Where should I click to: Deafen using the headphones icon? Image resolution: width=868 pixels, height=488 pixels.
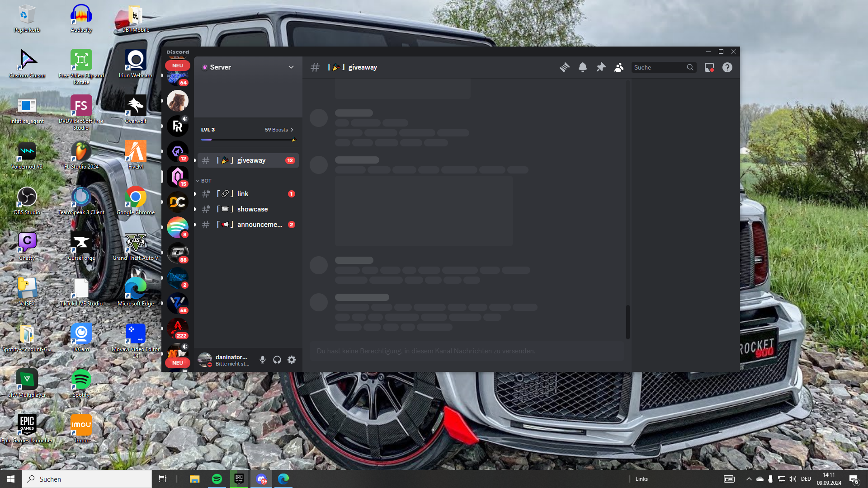277,360
